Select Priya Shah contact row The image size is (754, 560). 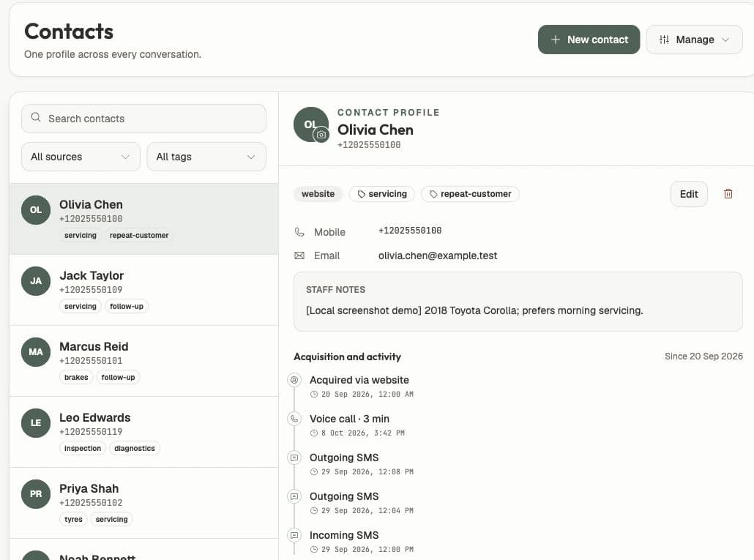pyautogui.click(x=143, y=503)
